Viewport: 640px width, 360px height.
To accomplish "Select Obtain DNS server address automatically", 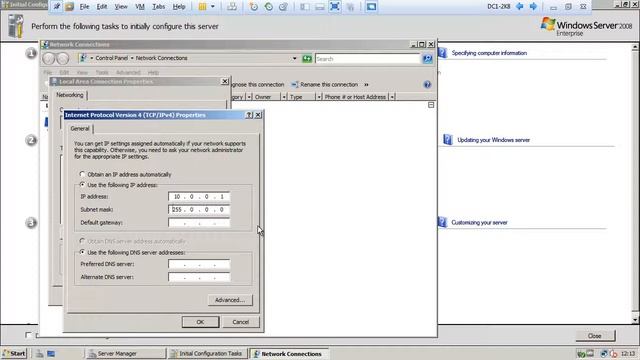I will point(82,241).
